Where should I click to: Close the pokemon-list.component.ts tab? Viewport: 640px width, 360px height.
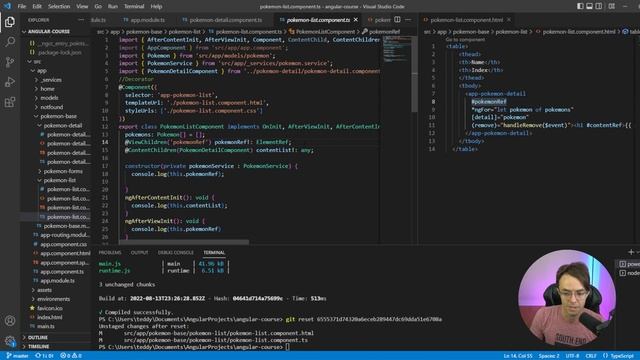tap(356, 20)
